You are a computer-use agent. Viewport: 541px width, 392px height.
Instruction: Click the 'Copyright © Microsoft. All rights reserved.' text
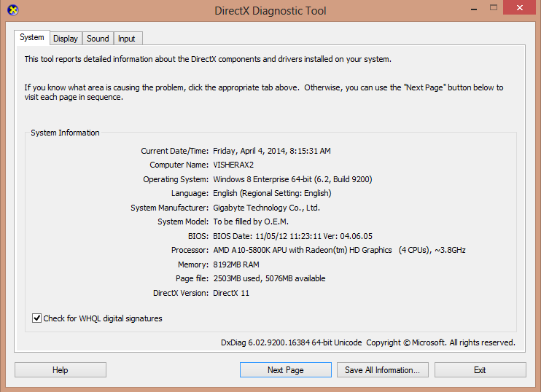[x=440, y=342]
